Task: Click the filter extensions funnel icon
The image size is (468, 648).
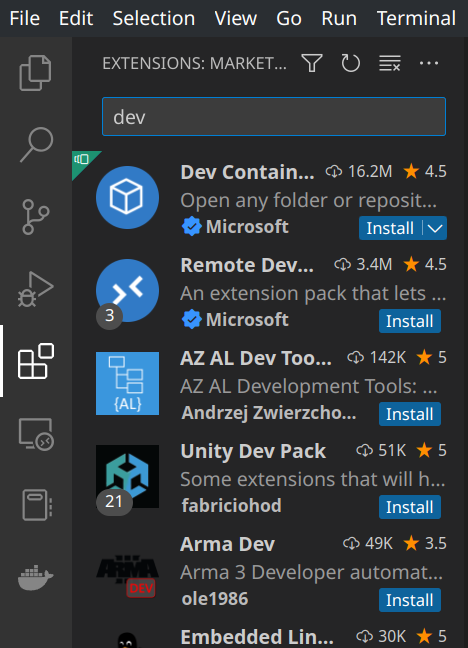Action: tap(312, 63)
